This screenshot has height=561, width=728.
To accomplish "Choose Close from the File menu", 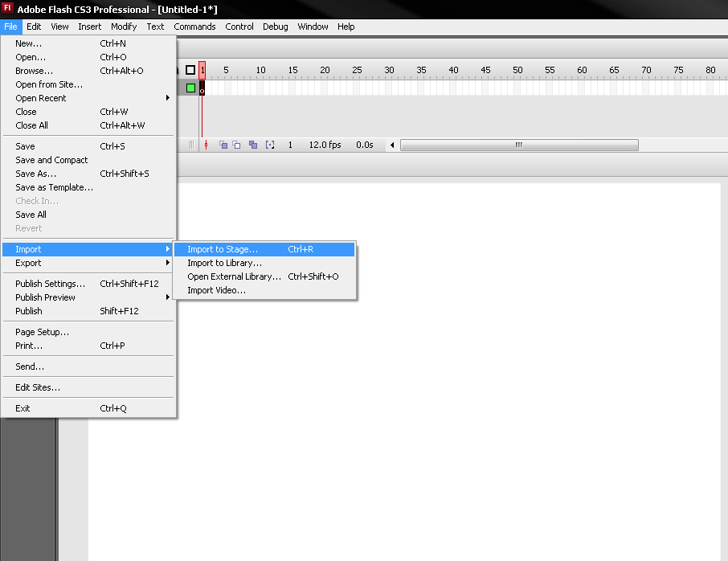I will pos(88,112).
